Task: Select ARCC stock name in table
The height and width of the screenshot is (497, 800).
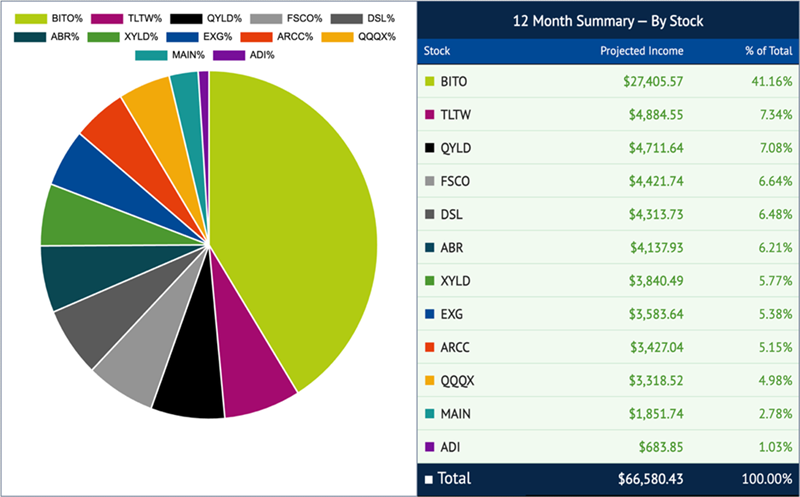Action: click(455, 347)
